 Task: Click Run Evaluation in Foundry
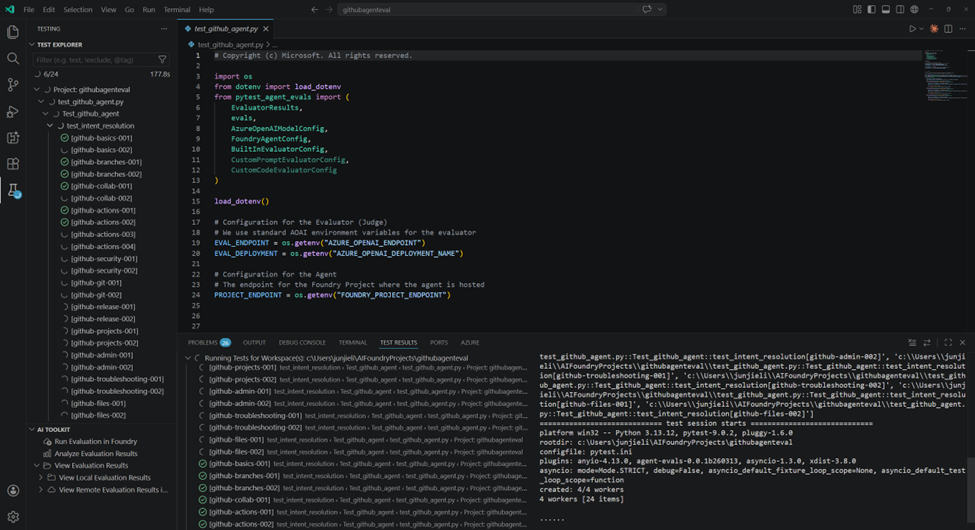tap(95, 441)
